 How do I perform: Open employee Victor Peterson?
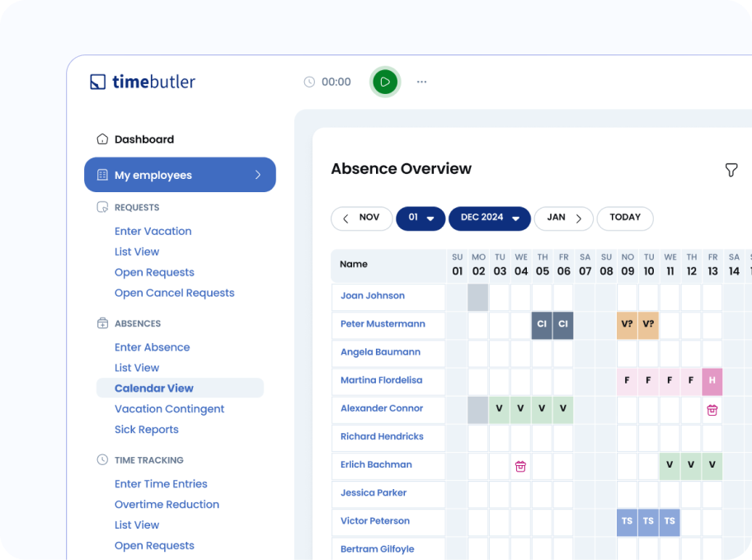coord(375,521)
